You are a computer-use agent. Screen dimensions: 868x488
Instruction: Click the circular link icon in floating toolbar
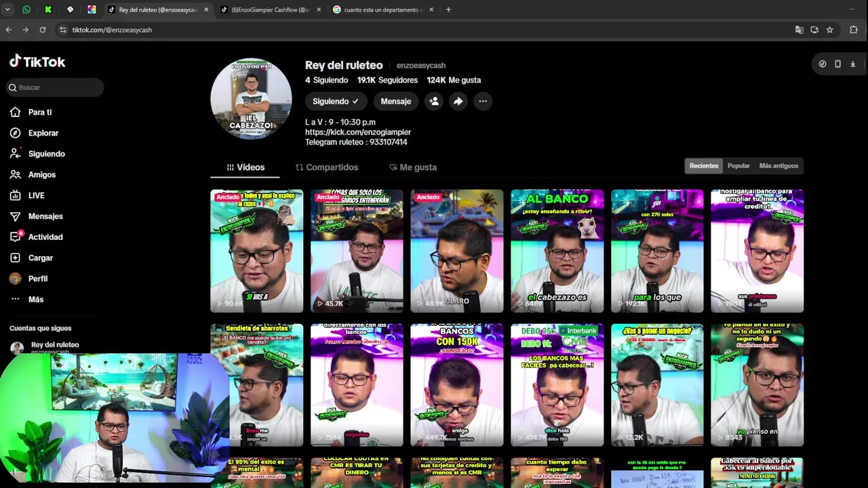(x=823, y=64)
